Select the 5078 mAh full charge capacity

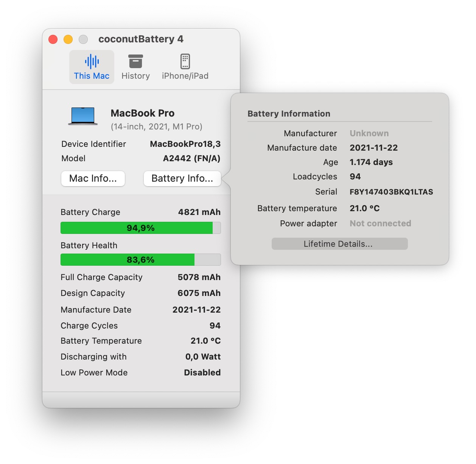199,277
